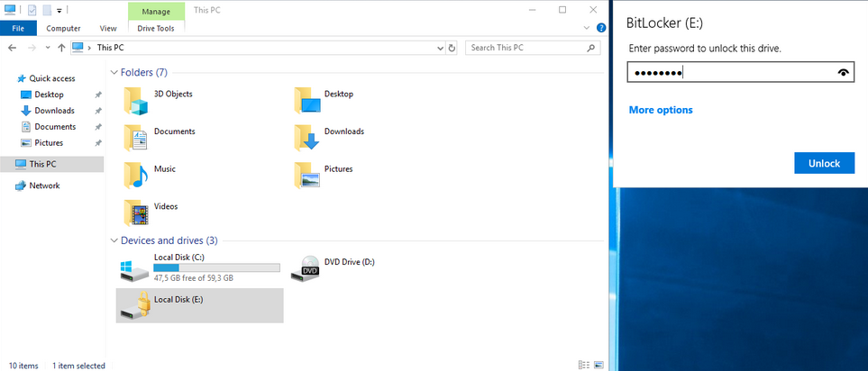Open the View ribbon tab
The height and width of the screenshot is (371, 868).
click(x=108, y=28)
